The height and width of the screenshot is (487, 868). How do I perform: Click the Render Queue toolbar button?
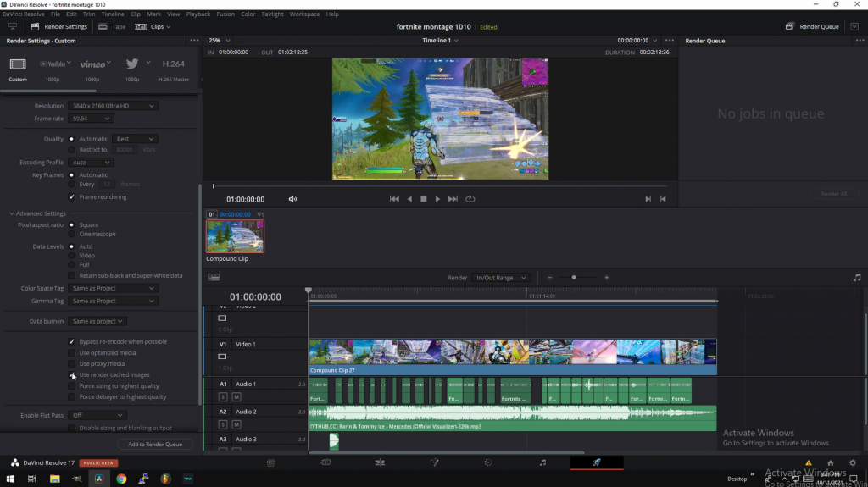[x=812, y=26]
